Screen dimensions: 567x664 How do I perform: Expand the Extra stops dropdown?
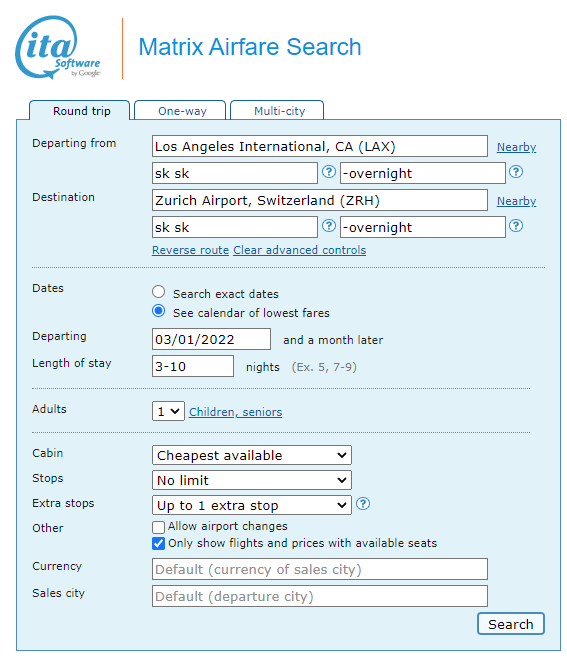coord(252,506)
